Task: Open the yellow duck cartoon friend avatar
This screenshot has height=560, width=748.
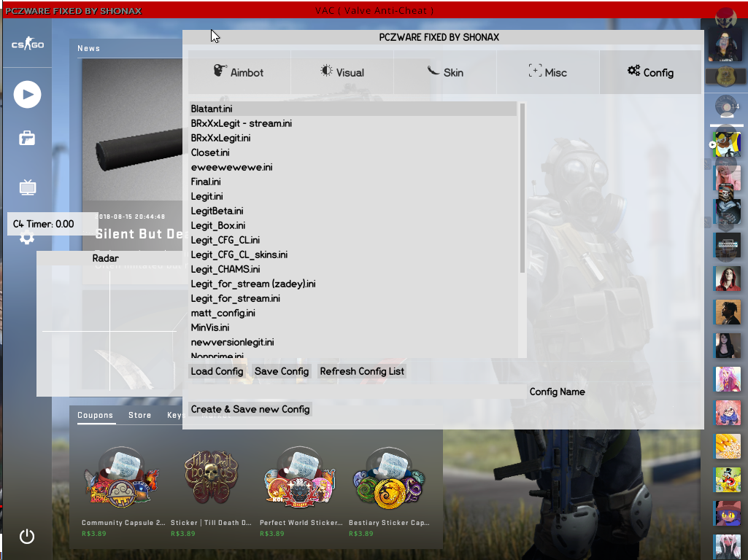Action: pyautogui.click(x=728, y=480)
